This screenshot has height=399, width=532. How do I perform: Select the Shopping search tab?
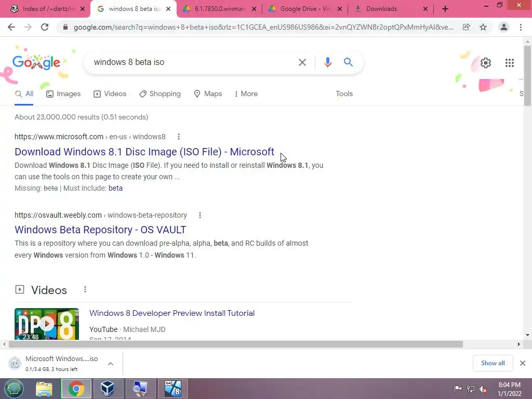160,94
